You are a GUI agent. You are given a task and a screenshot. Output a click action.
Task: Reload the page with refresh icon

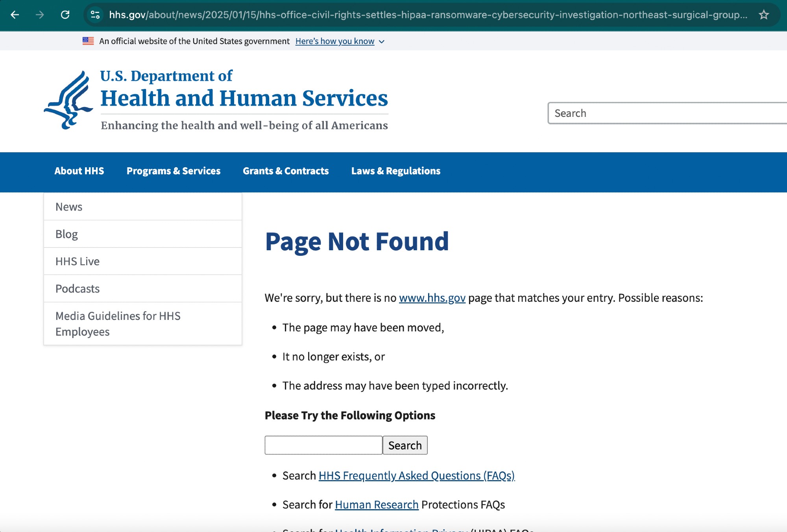(65, 15)
